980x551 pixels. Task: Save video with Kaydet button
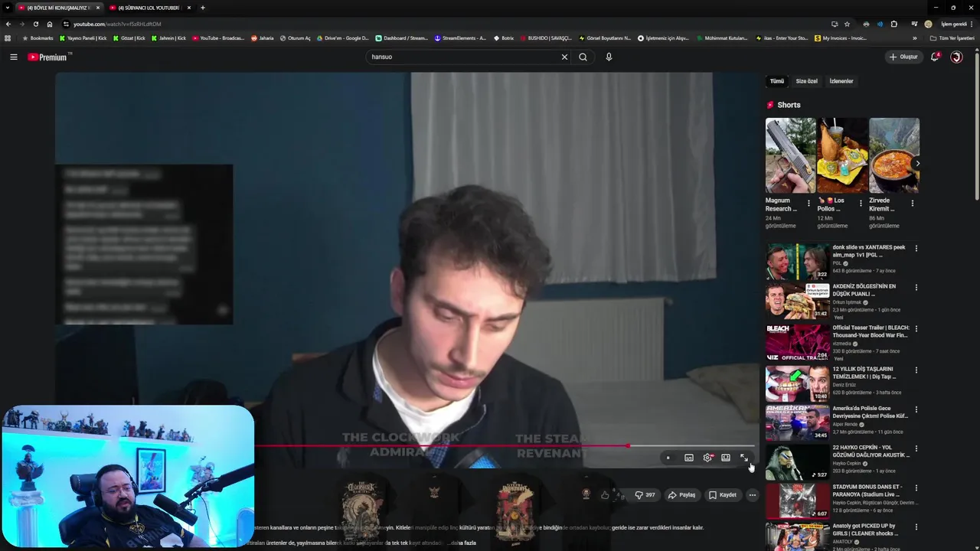[722, 495]
